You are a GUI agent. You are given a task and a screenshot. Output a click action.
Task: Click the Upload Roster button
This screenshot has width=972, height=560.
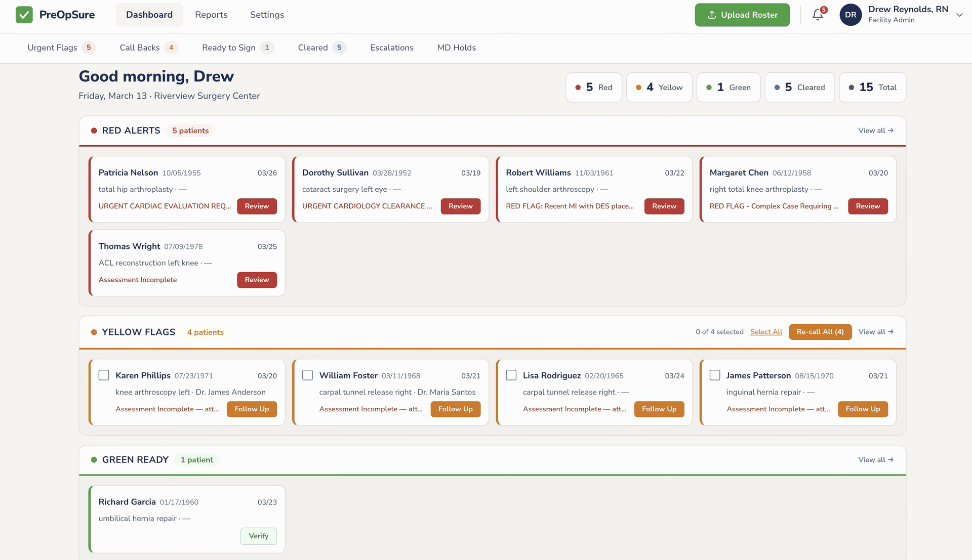[x=742, y=15]
